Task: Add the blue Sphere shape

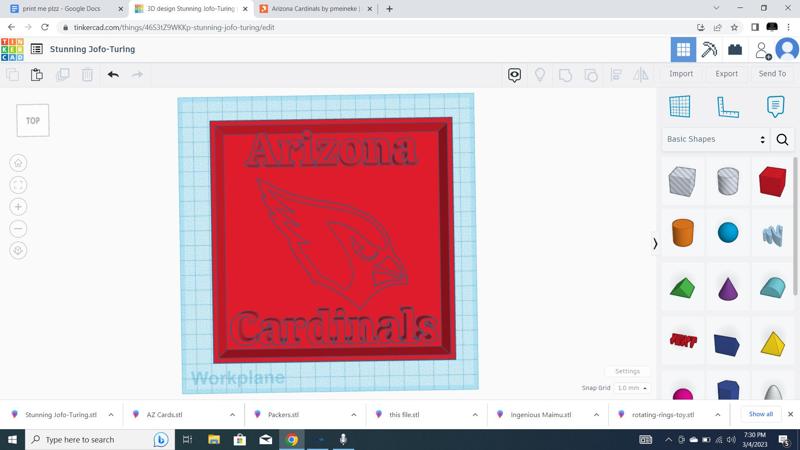Action: (728, 233)
